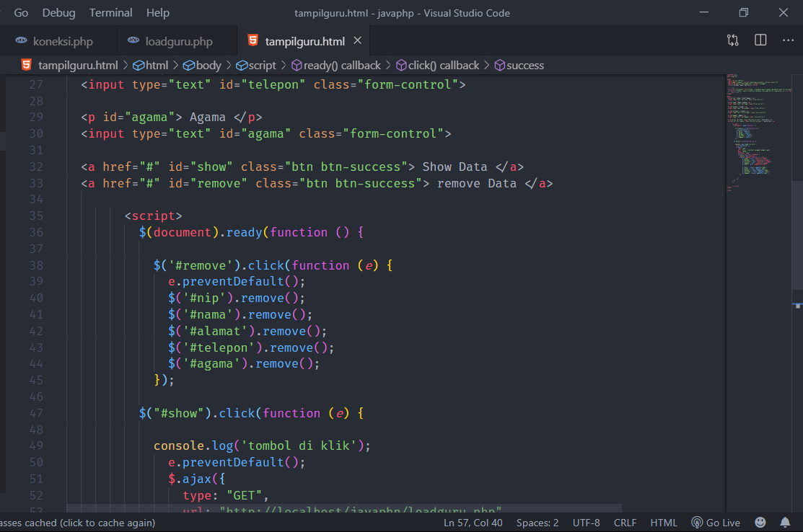This screenshot has height=532, width=803.
Task: Select encoding UTF-8 in status bar
Action: (586, 523)
